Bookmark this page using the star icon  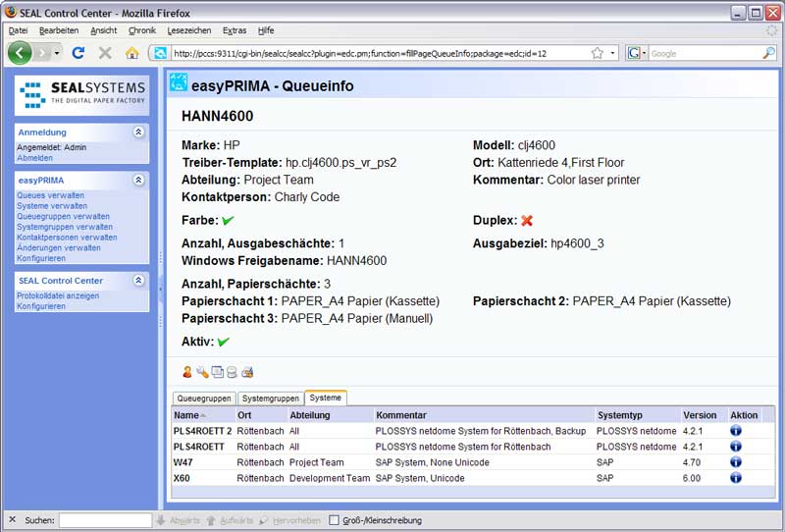pos(597,53)
